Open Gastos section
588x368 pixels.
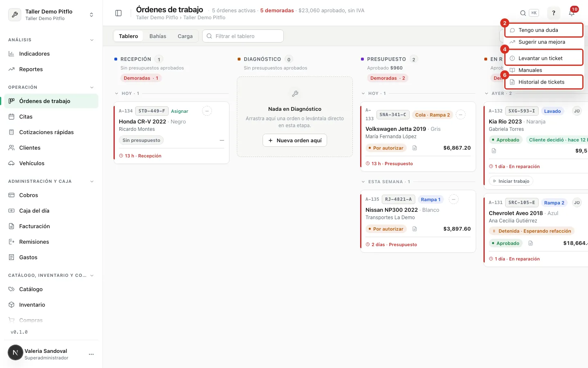(x=51, y=257)
